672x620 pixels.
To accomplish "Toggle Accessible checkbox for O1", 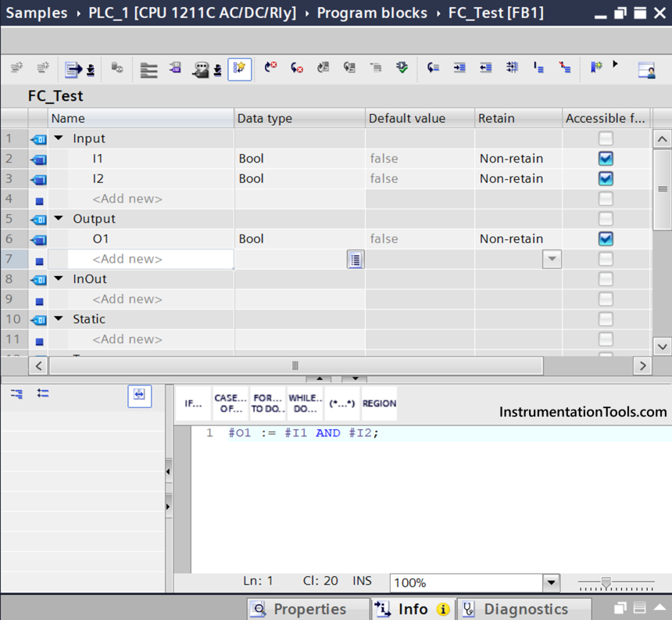I will pyautogui.click(x=606, y=238).
